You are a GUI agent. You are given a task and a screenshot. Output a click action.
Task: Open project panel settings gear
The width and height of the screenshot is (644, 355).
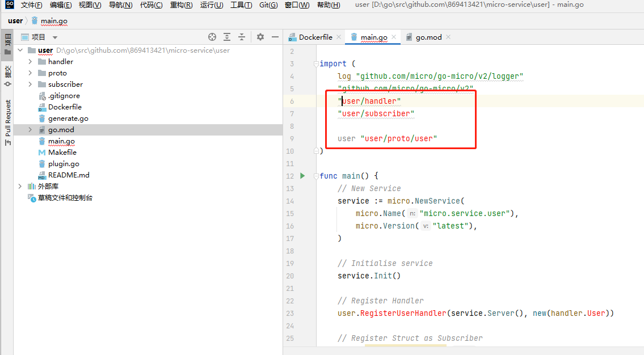(x=260, y=37)
